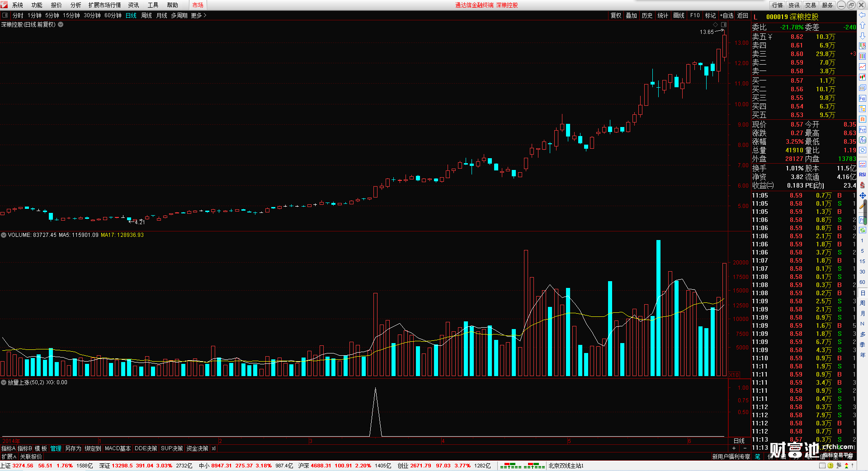Select 60-minute period in right sidebar
Image resolution: width=868 pixels, height=471 pixels.
(862, 282)
